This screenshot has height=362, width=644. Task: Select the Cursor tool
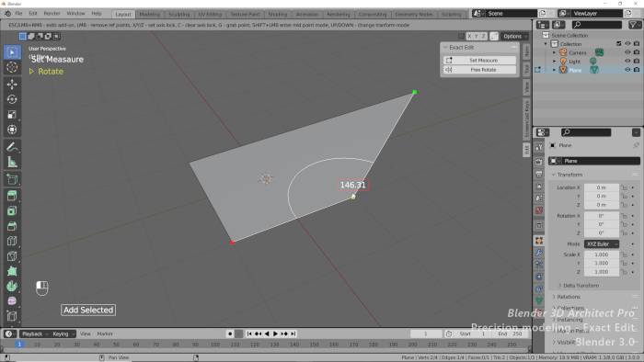click(12, 67)
